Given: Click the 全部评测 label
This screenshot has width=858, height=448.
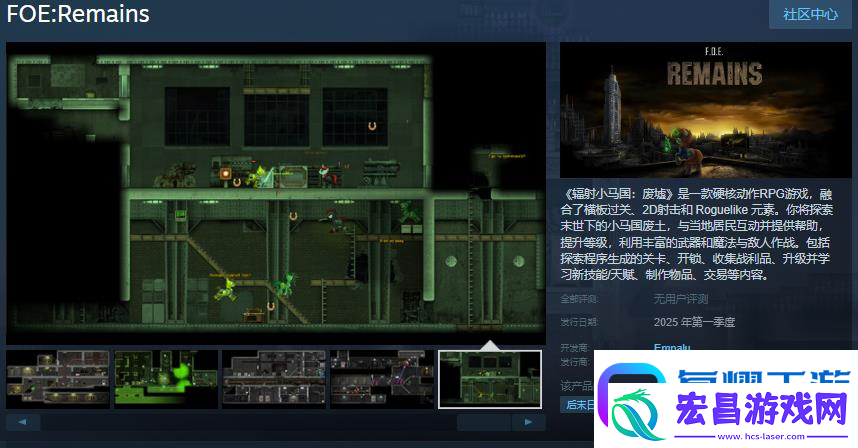Looking at the screenshot, I should (579, 299).
